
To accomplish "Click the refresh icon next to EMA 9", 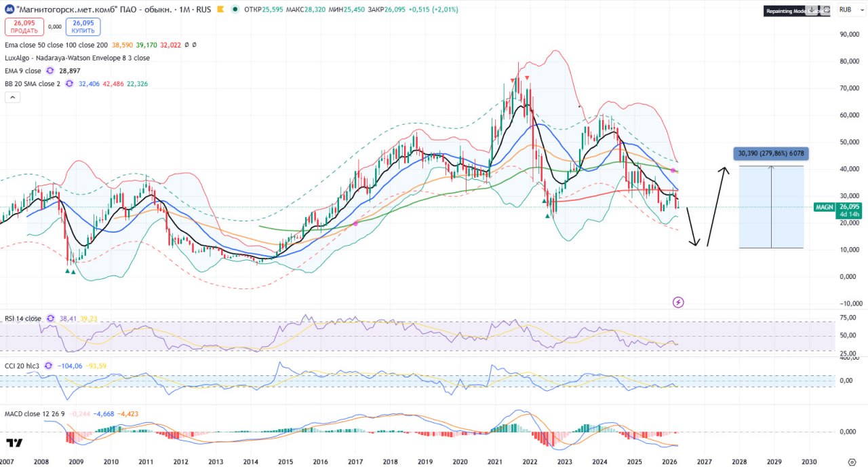I will pyautogui.click(x=50, y=71).
